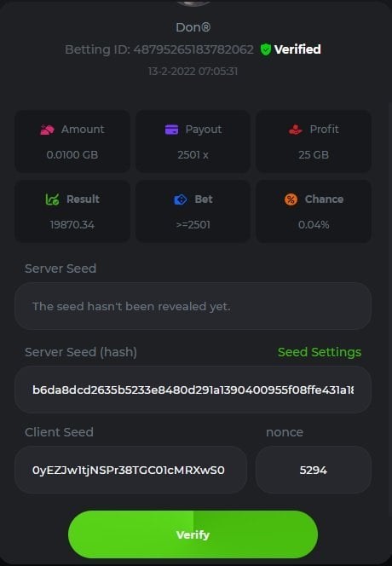Select the nonce field showing 5294

coord(314,470)
